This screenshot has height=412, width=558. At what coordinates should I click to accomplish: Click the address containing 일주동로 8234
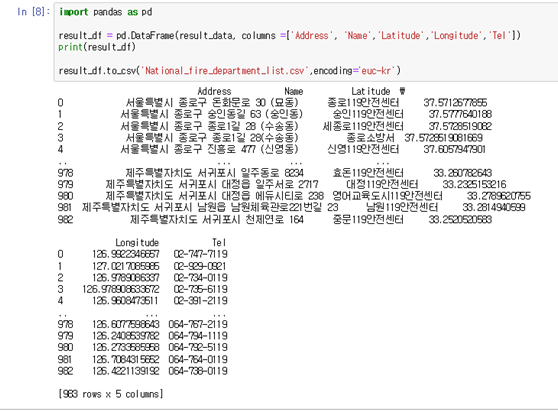(215, 173)
